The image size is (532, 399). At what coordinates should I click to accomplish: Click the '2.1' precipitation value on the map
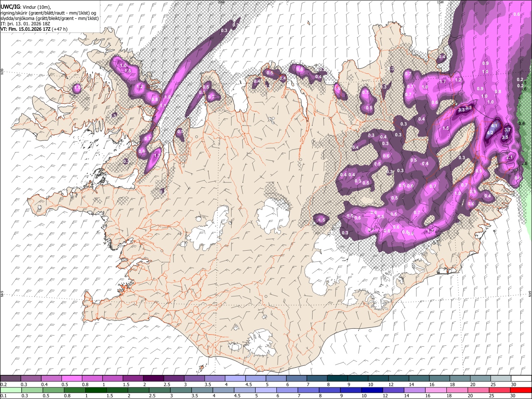pos(510,157)
